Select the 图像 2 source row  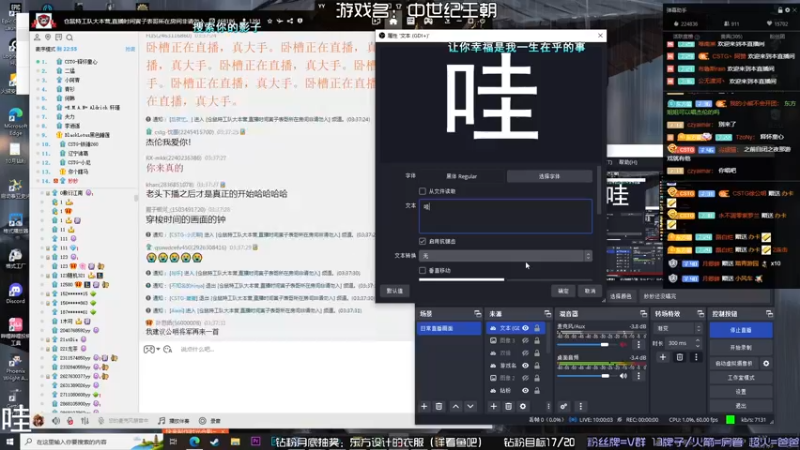coord(515,378)
